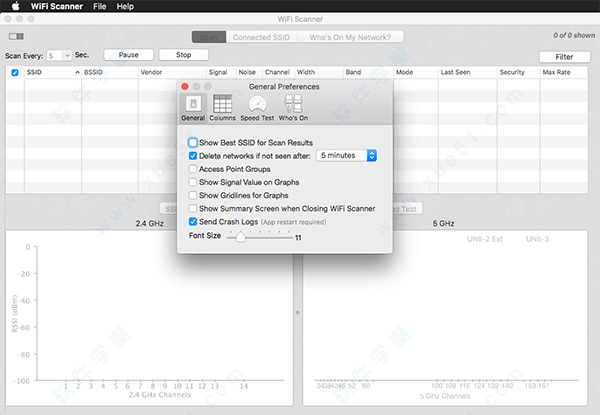Switch to Who's On My Network tab
This screenshot has height=415, width=600.
click(x=350, y=37)
